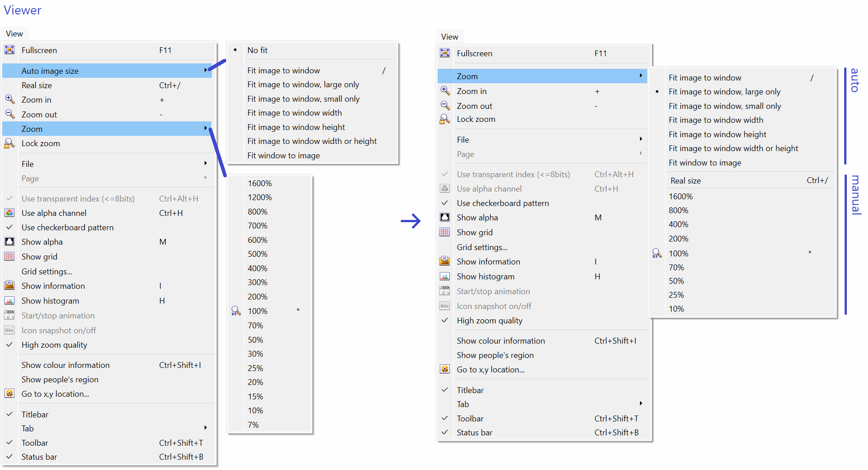Expand Zoom submenu arrow in right-hand menu
868x470 pixels.
[641, 76]
